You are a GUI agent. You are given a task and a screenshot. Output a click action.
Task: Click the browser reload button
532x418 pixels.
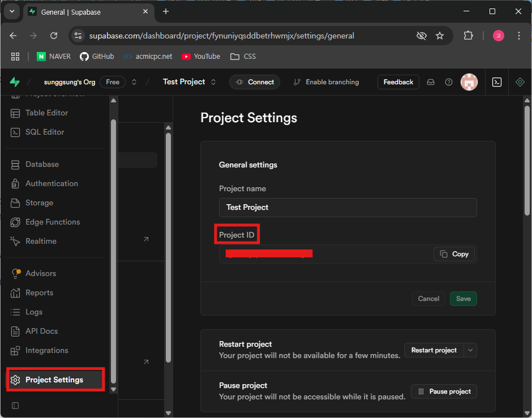tap(54, 36)
